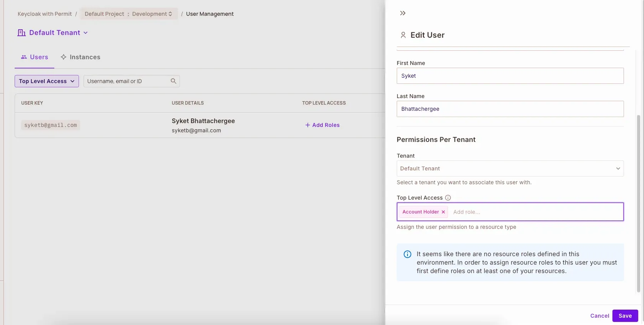The image size is (644, 325).
Task: Click the Default Tenant building icon
Action: [22, 33]
